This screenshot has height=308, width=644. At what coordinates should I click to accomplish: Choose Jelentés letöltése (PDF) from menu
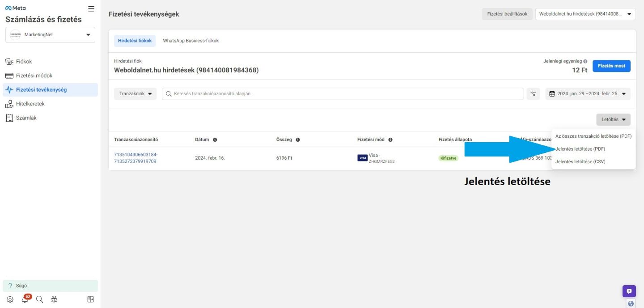(580, 149)
